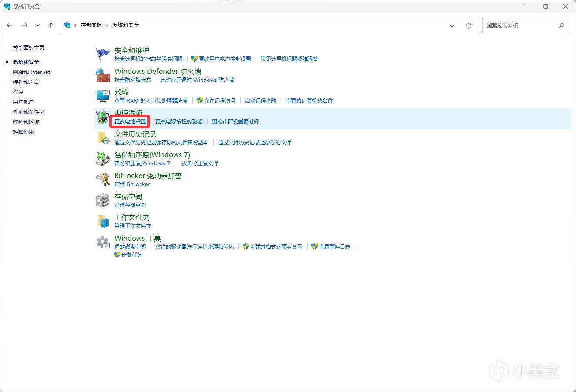Open the Windows Defender 防火墙 heading

pyautogui.click(x=158, y=71)
